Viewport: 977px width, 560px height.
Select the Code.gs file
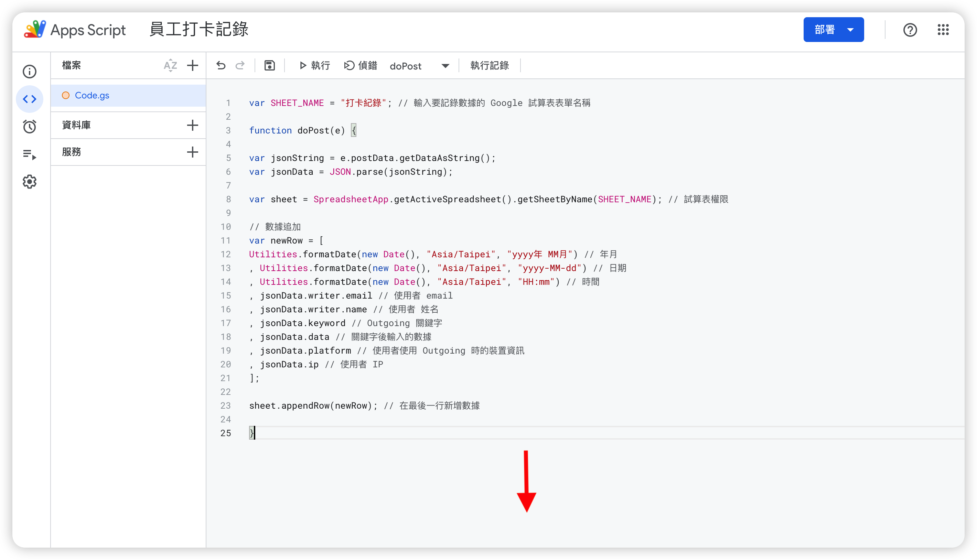(92, 95)
